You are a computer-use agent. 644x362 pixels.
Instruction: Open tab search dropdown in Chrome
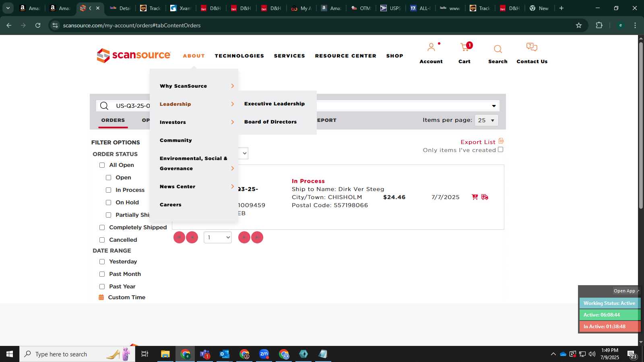[8, 8]
